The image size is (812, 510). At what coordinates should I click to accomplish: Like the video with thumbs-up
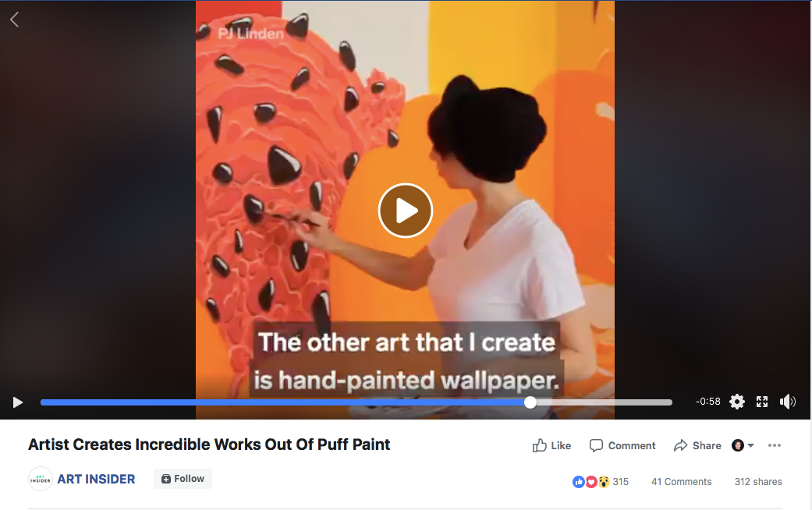point(551,445)
